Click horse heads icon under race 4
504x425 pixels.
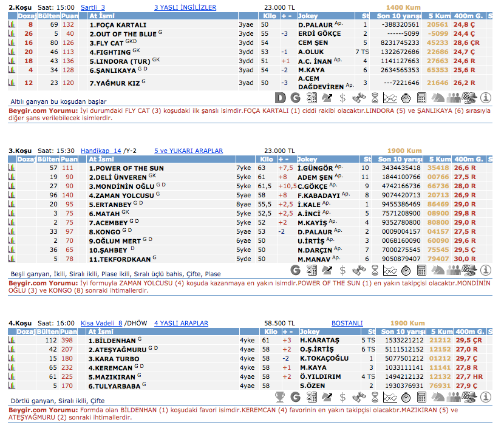point(438,396)
